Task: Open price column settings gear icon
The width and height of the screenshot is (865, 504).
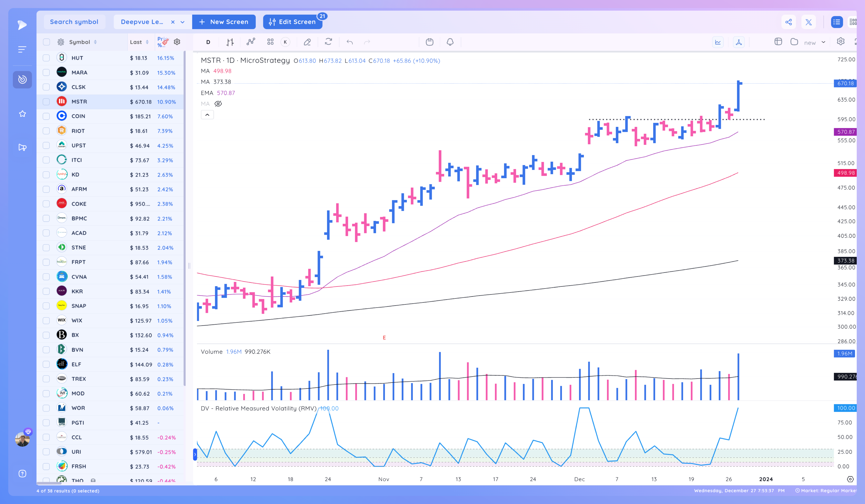Action: coord(177,42)
